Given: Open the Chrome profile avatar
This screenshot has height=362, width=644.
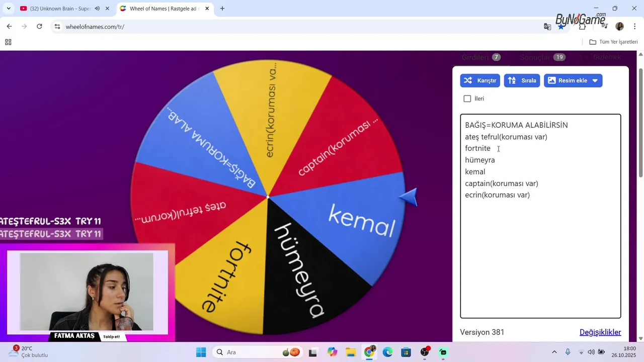Looking at the screenshot, I should point(619,26).
